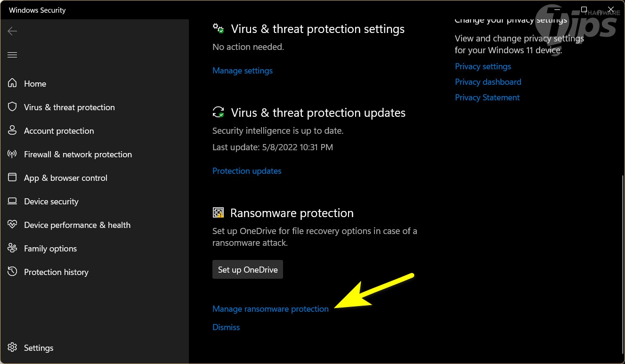Image resolution: width=625 pixels, height=364 pixels.
Task: Click the Account protection person icon
Action: 12,130
